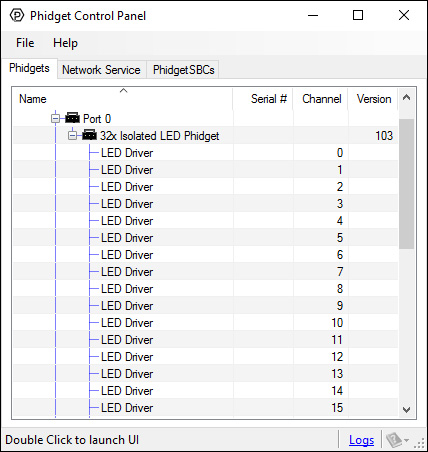
Task: Click the vertical scrollbar thumb
Action: 406,183
